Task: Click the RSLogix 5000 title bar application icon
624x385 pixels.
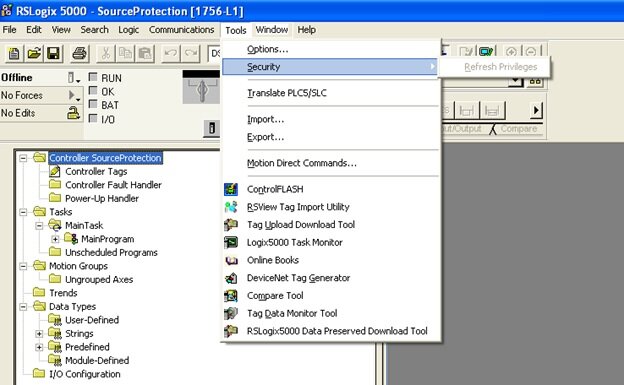Action: 6,11
